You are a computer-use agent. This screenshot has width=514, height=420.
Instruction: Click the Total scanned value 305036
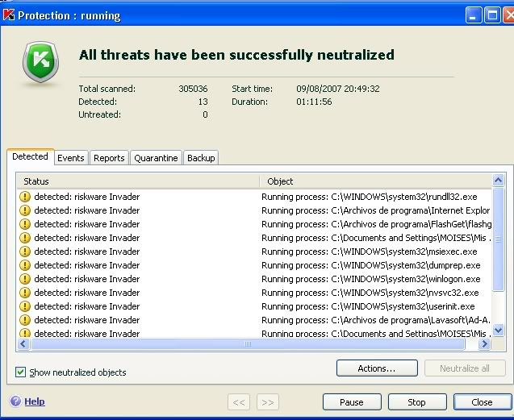coord(193,89)
